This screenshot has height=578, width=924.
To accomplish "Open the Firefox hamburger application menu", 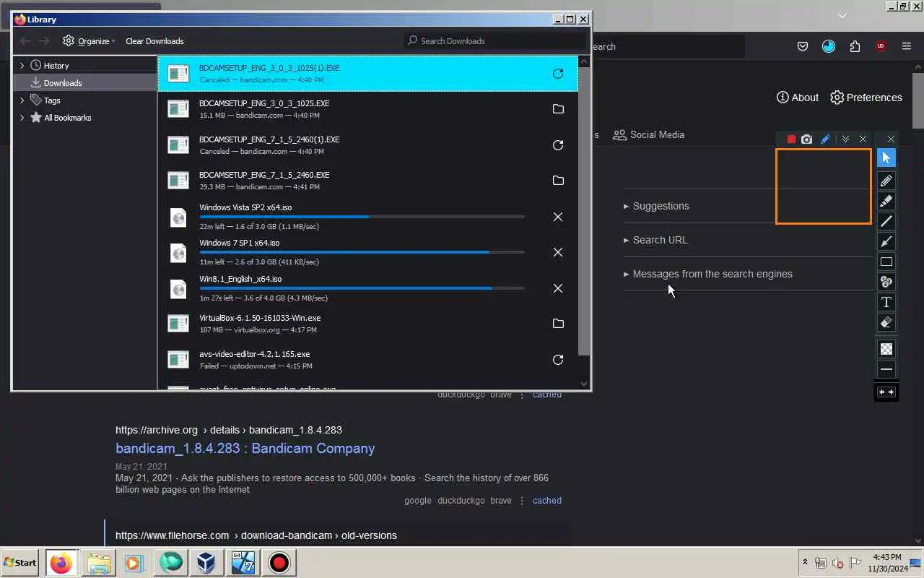I will (907, 46).
